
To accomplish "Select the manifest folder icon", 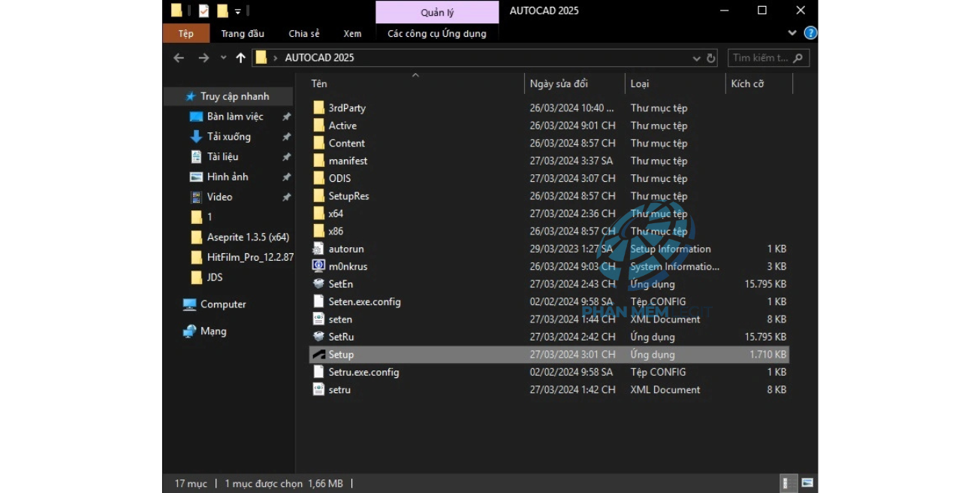I will click(318, 161).
